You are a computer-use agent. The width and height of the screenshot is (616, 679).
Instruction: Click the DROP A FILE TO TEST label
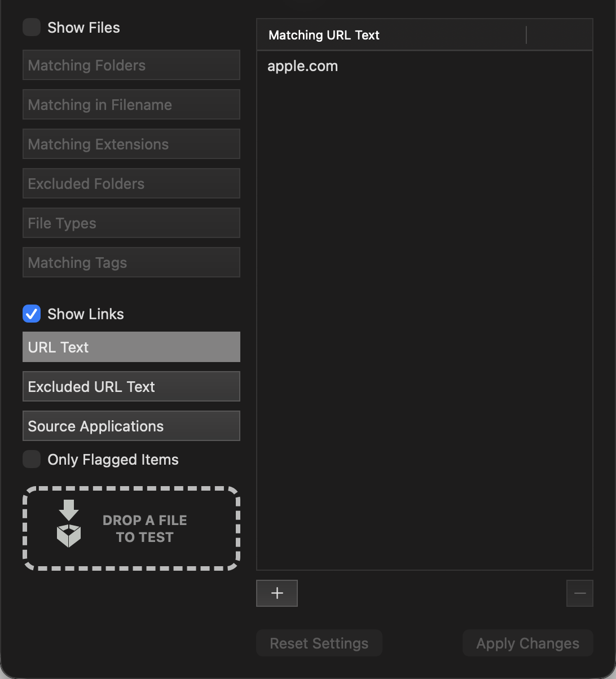click(x=145, y=529)
